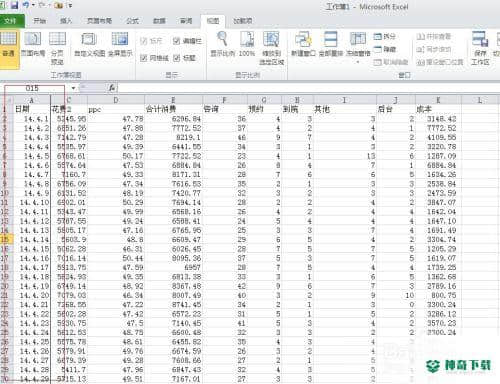Click 新建窗口 new window icon

[303, 45]
